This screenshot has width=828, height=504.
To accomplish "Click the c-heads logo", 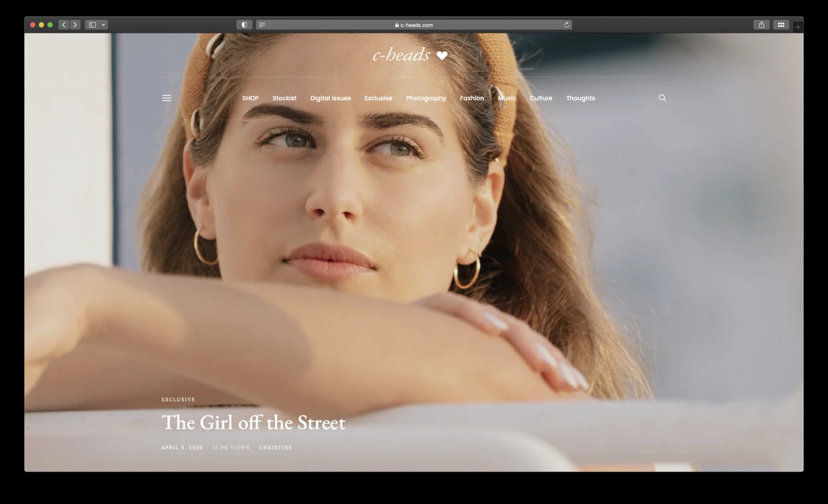I will 410,54.
